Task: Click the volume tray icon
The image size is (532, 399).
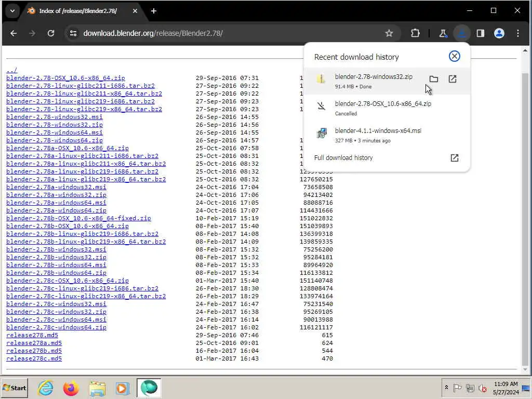Action: (482, 388)
